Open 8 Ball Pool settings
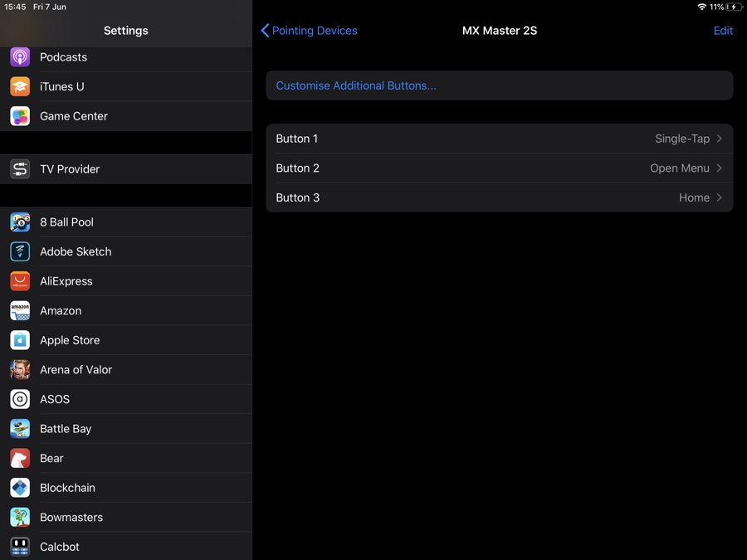This screenshot has height=560, width=747. pyautogui.click(x=126, y=222)
